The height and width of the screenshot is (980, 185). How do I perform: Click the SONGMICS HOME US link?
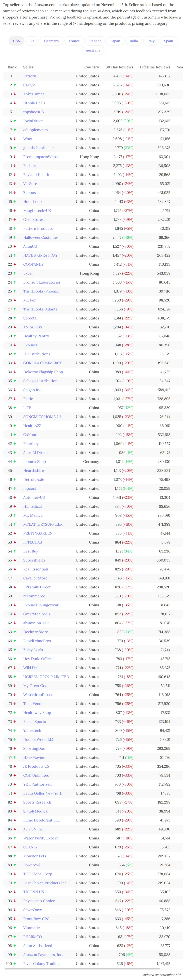pos(42,417)
